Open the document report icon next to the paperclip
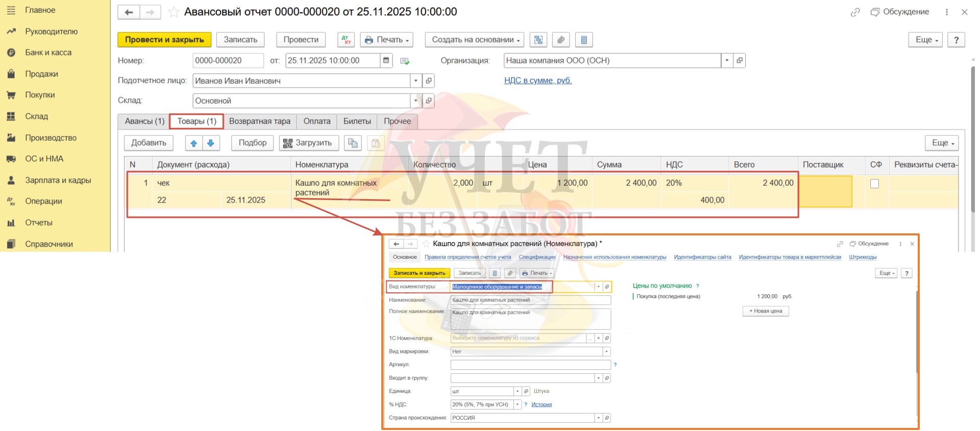This screenshot has width=980, height=431. click(584, 40)
